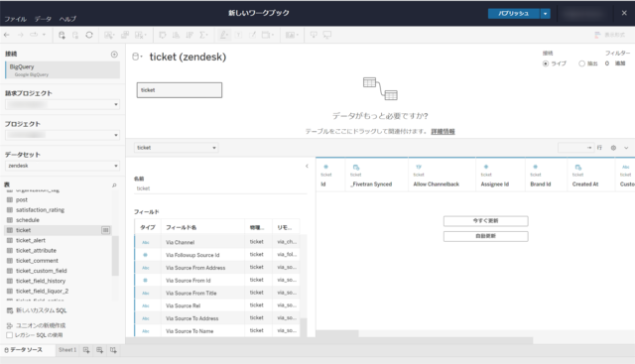Viewport: 635px width, 364px height.
Task: Click the 自動更新 auto update button
Action: [485, 236]
